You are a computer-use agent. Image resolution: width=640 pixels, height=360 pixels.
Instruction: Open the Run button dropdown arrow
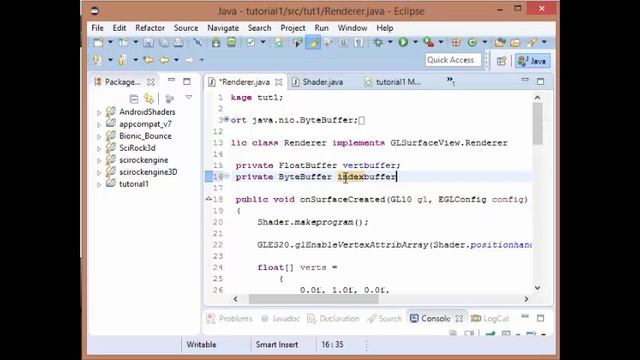(415, 42)
